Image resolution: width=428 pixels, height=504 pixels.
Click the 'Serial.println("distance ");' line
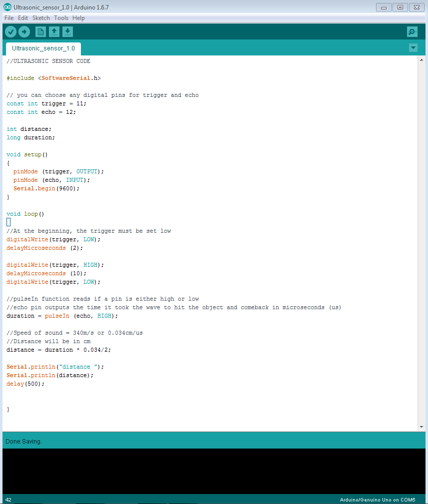click(55, 367)
